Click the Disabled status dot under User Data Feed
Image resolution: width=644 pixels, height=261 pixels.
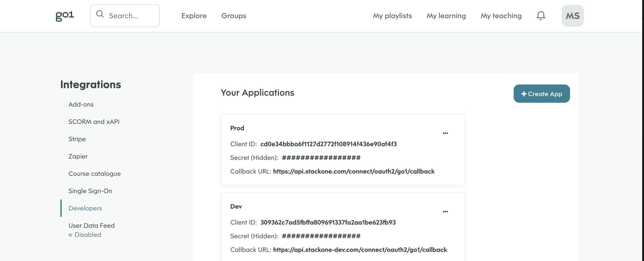point(71,235)
